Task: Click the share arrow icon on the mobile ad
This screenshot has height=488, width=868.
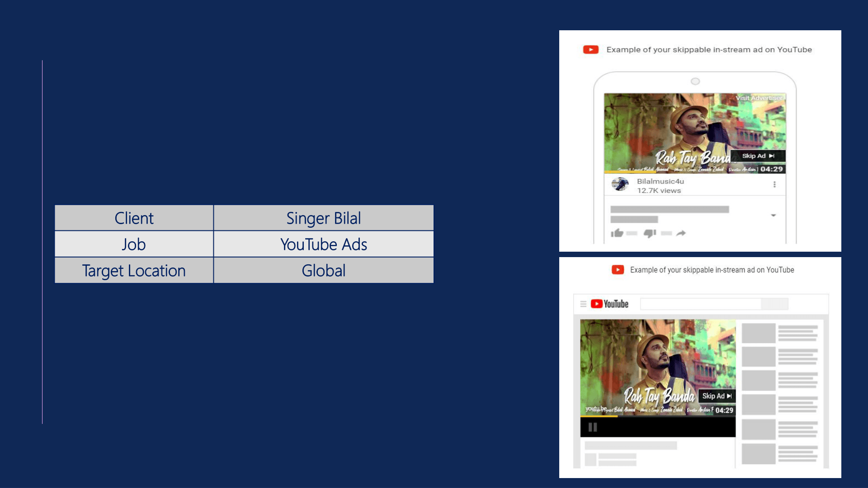Action: click(x=681, y=232)
